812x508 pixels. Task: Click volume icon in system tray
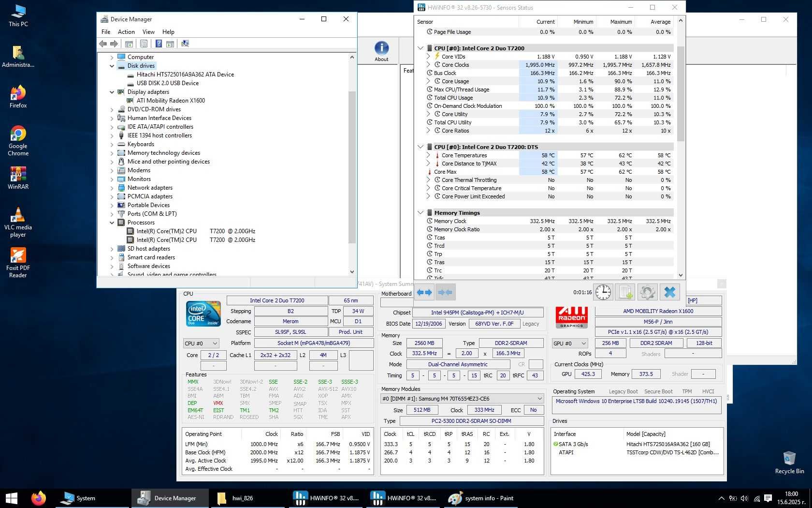pyautogui.click(x=744, y=498)
